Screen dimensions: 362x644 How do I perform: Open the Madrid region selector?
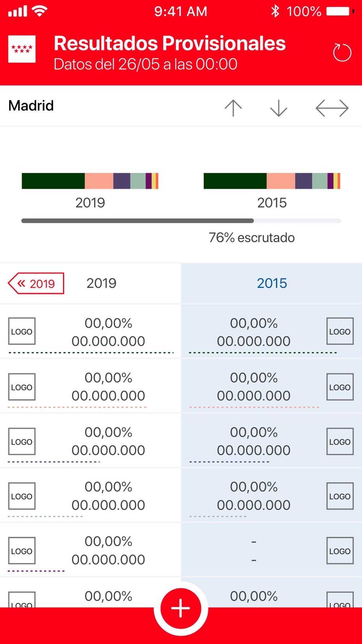pos(31,106)
